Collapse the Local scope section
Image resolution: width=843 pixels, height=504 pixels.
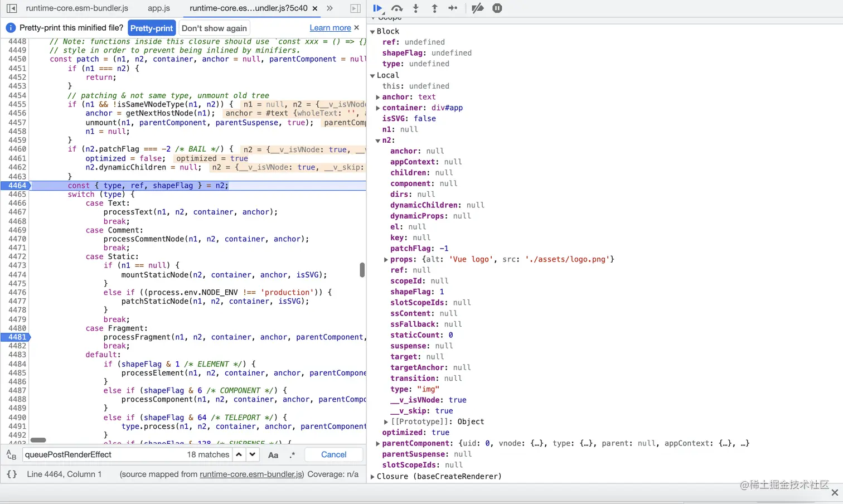tap(372, 76)
